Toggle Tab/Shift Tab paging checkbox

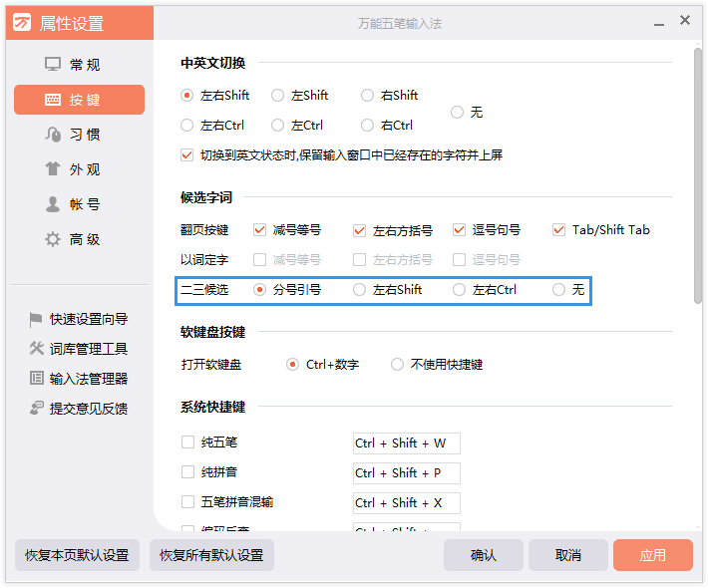[559, 229]
